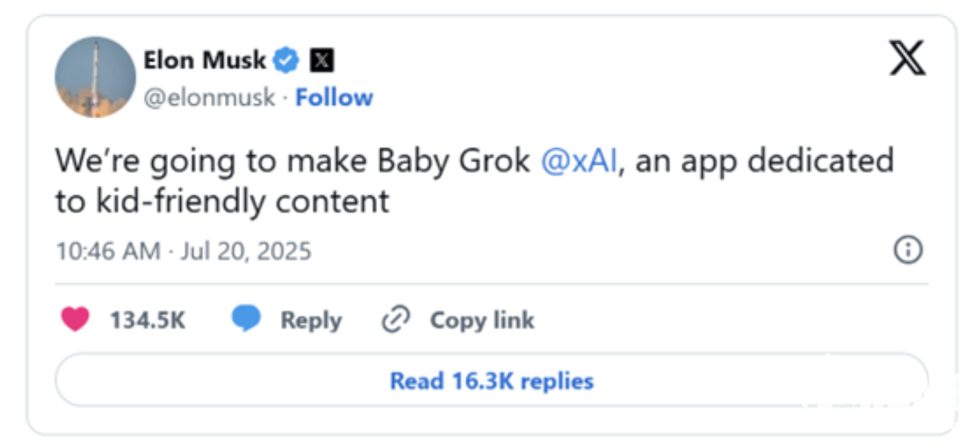980x448 pixels.
Task: Open Elon Musk's rocket profile picture
Action: pyautogui.click(x=95, y=77)
